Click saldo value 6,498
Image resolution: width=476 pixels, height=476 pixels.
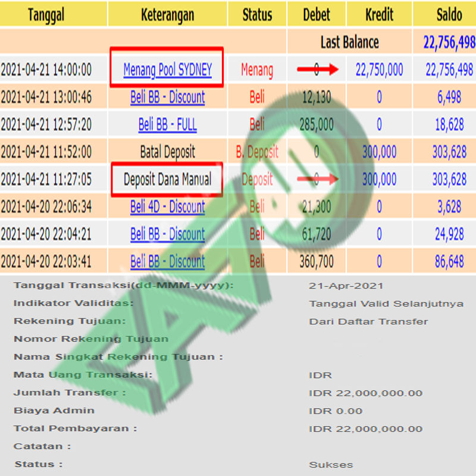[449, 97]
